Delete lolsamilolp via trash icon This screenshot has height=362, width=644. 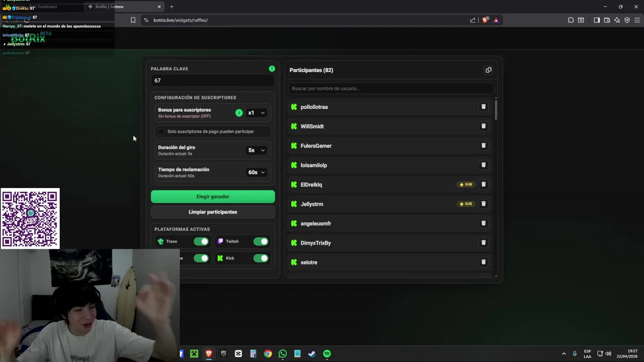[x=484, y=165]
